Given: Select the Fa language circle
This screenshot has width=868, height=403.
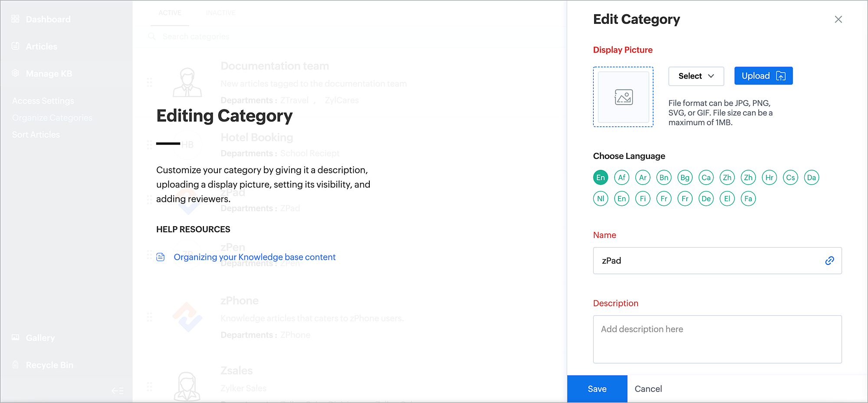Looking at the screenshot, I should point(748,198).
